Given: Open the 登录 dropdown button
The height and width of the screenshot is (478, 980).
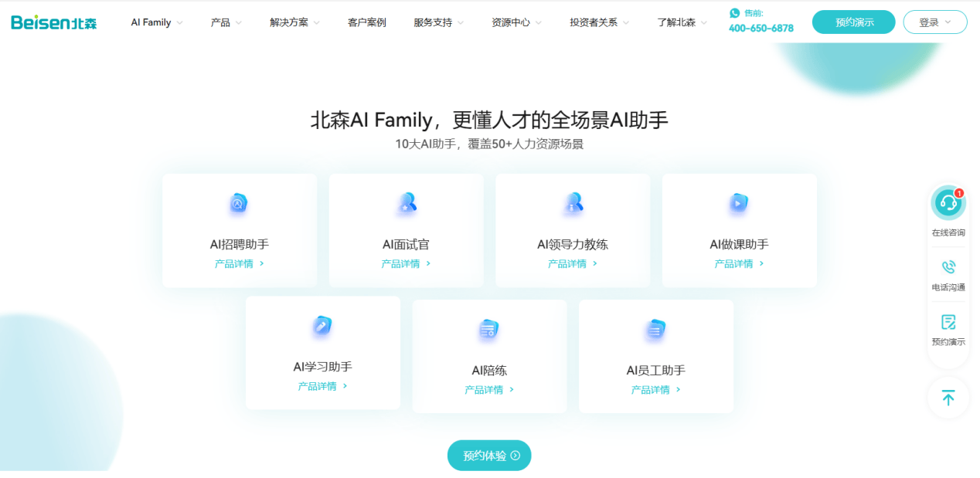Looking at the screenshot, I should click(934, 22).
